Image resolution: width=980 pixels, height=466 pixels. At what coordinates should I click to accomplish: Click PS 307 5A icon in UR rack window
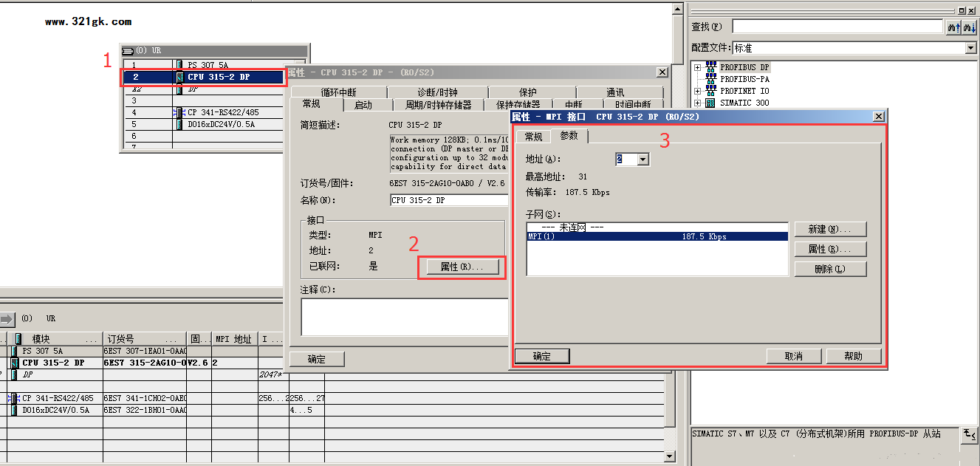pos(180,65)
